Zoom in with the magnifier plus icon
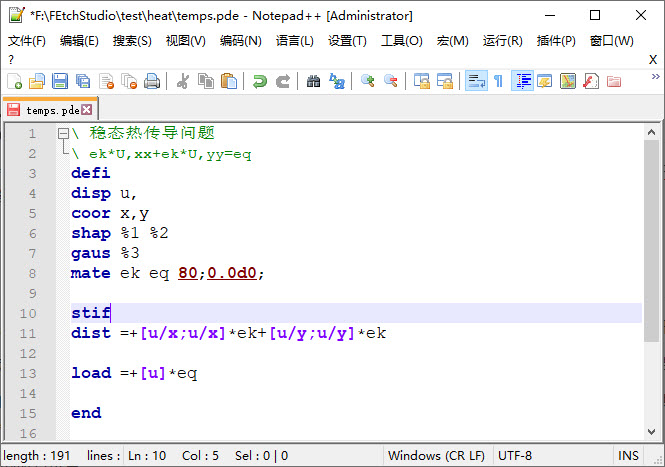Image resolution: width=665 pixels, height=467 pixels. coord(367,81)
